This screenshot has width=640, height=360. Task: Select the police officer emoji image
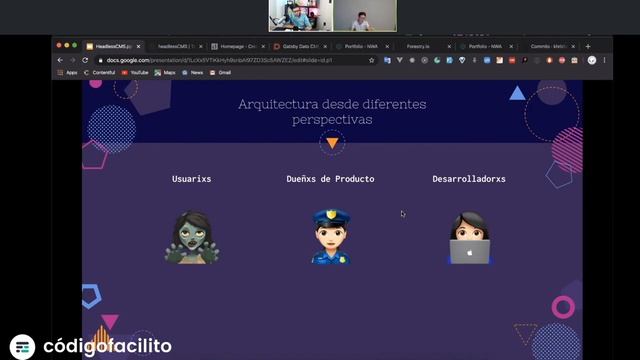(x=331, y=237)
